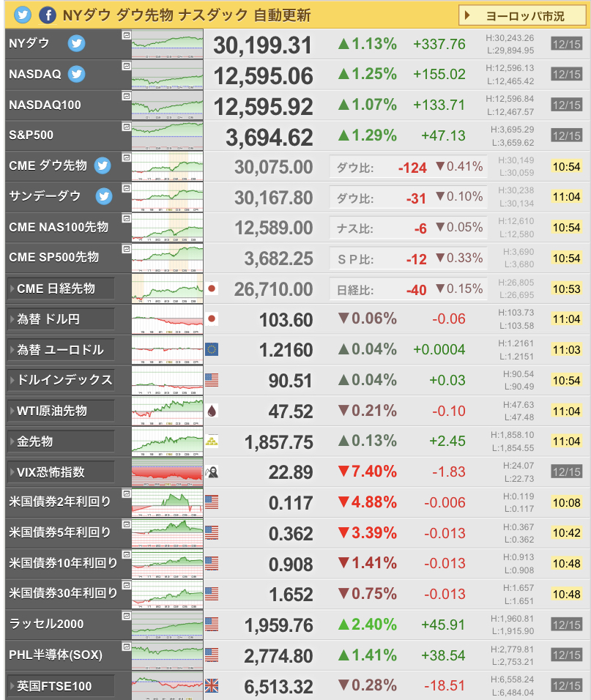Screen dimensions: 591x700
Task: Click the Twitter icon in the header bar
Action: pyautogui.click(x=23, y=15)
